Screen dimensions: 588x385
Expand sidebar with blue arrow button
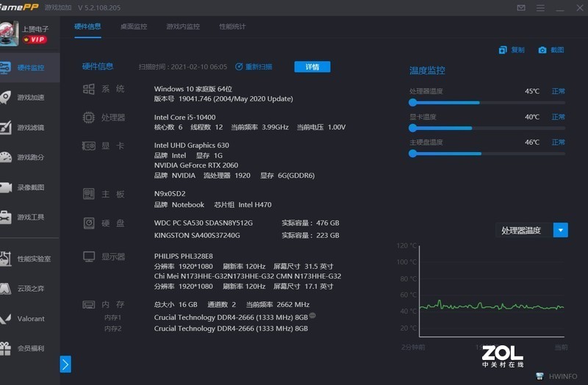65,364
